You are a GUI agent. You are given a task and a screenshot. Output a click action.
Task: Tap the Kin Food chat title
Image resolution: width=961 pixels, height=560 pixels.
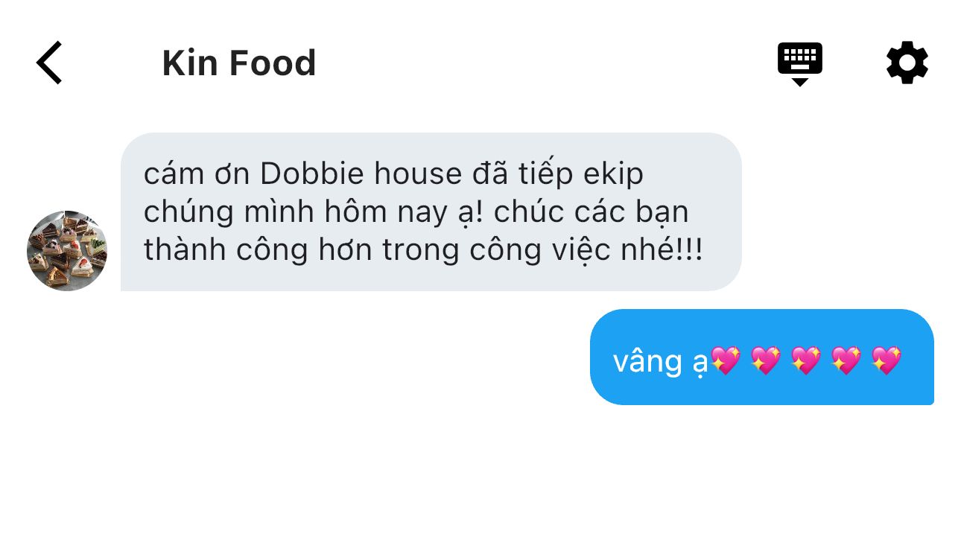coord(239,63)
